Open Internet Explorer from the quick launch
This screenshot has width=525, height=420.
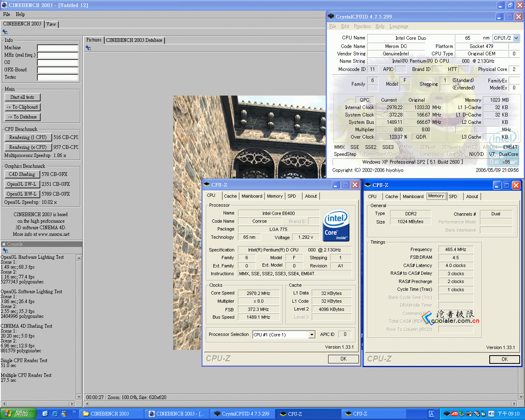click(x=55, y=414)
